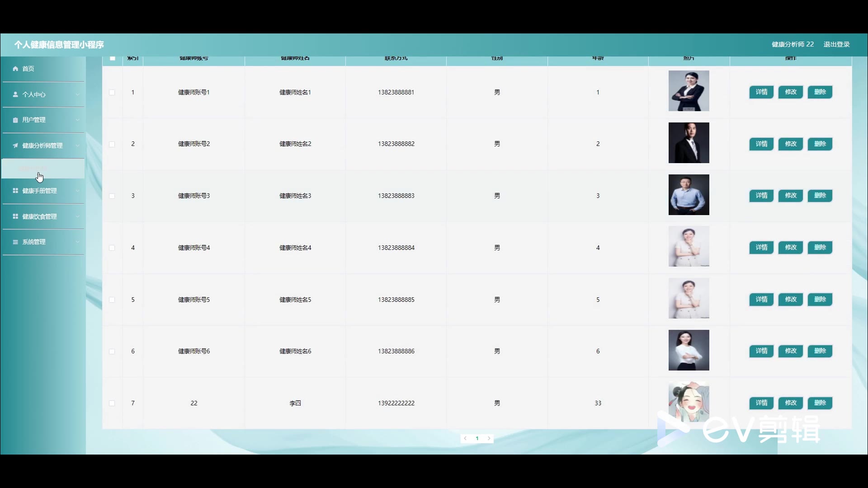Click 删除 button for 李四 row
868x488 pixels.
click(820, 403)
